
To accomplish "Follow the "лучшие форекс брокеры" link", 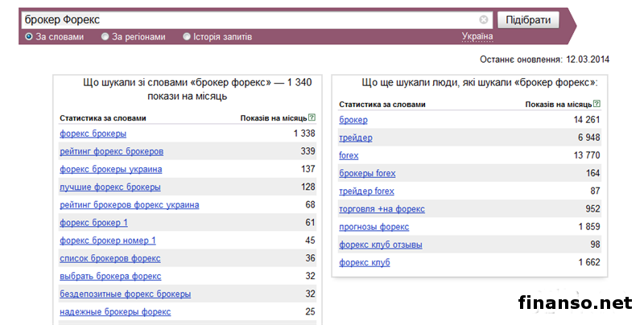I will [x=109, y=187].
